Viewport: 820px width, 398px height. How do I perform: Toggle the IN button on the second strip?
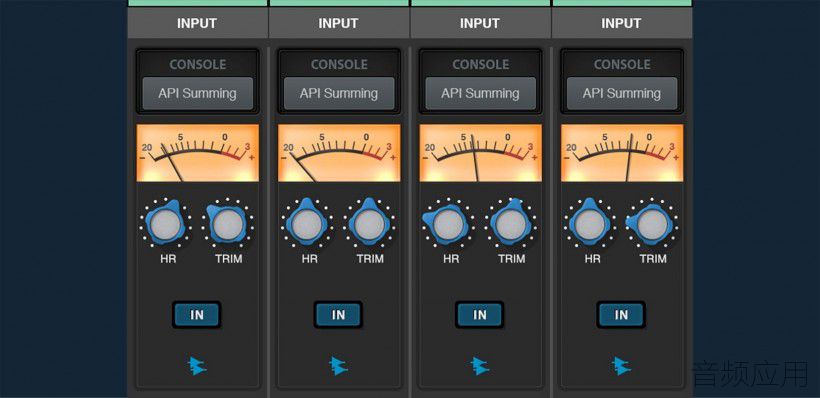point(338,315)
